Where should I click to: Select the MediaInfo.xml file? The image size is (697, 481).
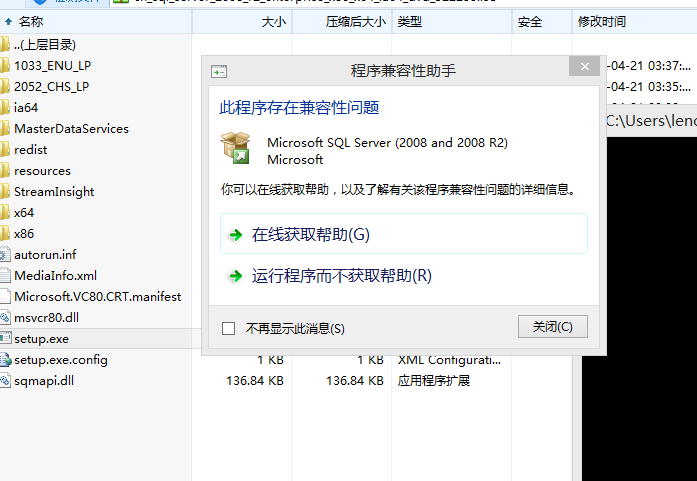tap(55, 275)
